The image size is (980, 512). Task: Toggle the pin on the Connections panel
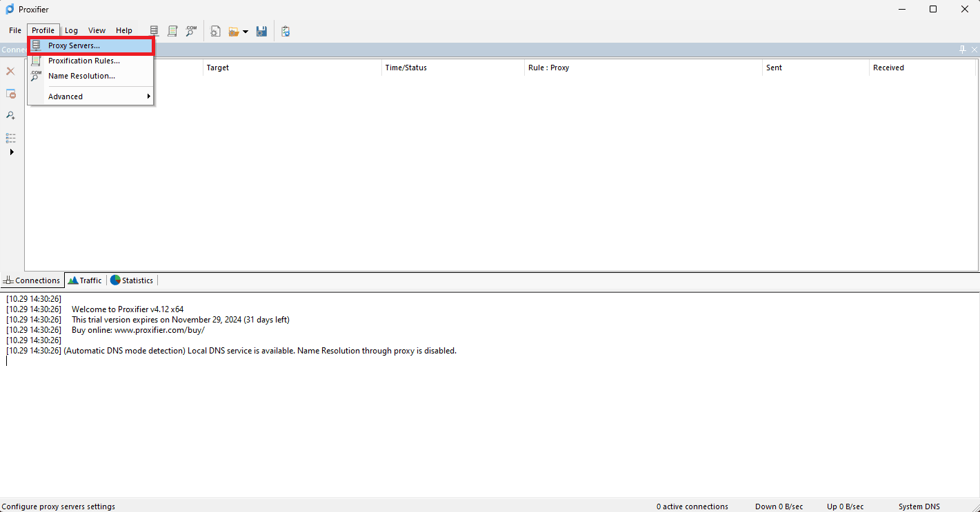tap(962, 49)
